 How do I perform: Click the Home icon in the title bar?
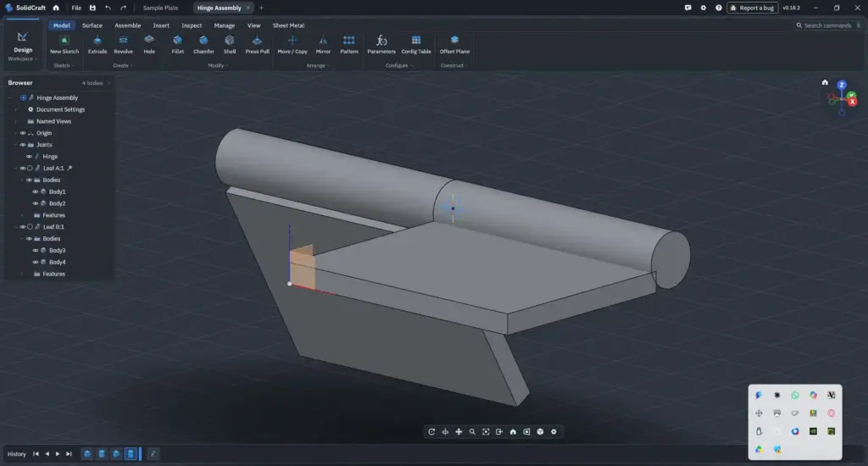(56, 8)
